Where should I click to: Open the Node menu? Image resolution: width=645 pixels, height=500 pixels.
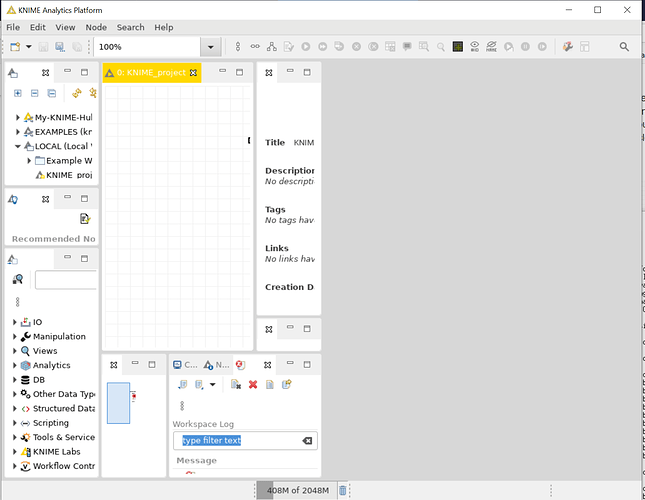96,27
